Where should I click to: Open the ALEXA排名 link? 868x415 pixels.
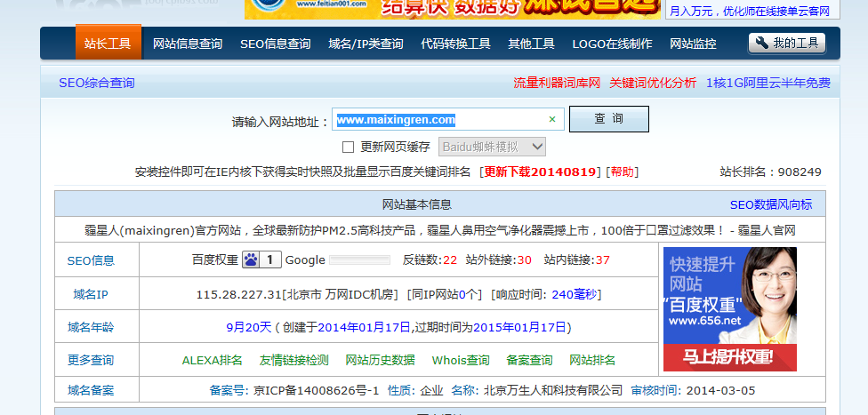(x=212, y=360)
